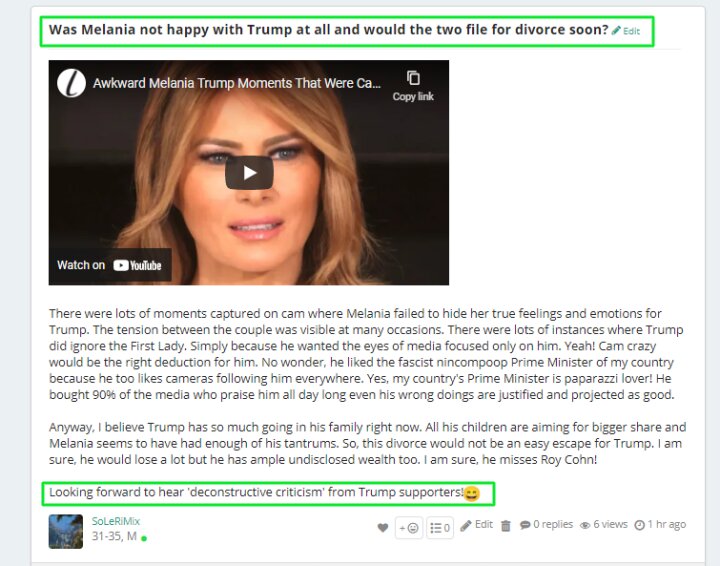Open the video on YouTube via Watch on
This screenshot has height=566, width=720.
coord(110,265)
